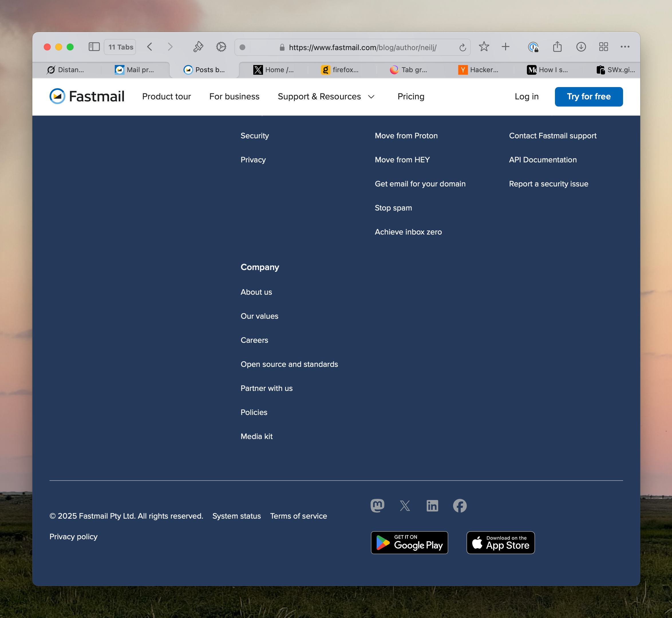Viewport: 672px width, 618px height.
Task: Click the Try for free button
Action: [x=588, y=97]
